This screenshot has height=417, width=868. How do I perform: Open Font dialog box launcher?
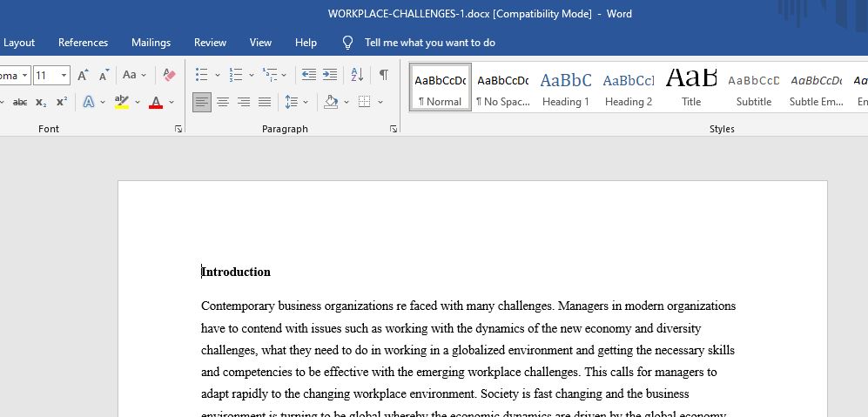[178, 129]
